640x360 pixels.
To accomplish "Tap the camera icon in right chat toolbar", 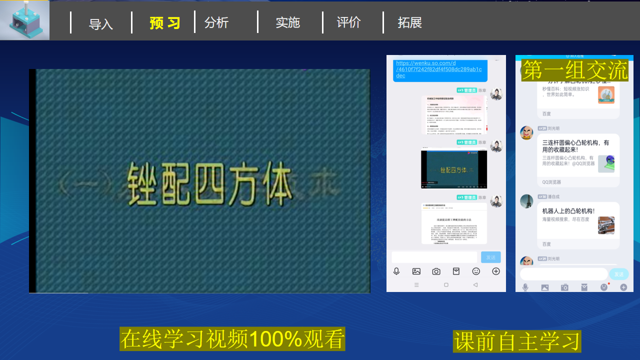I will tap(564, 288).
